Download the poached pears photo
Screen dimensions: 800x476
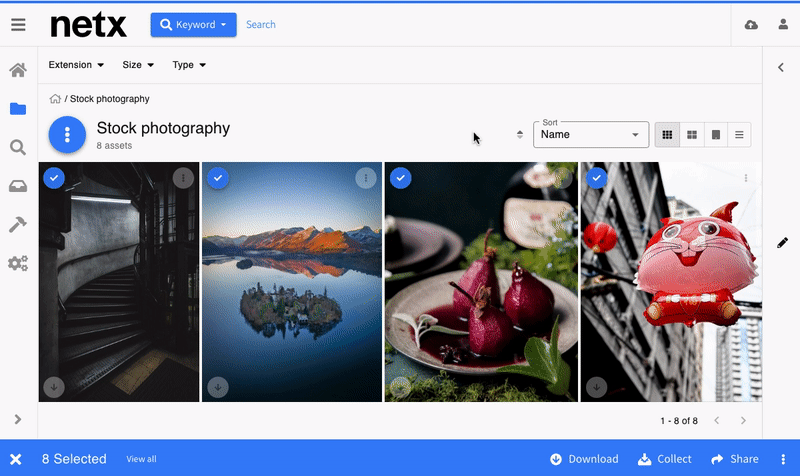[x=401, y=387]
